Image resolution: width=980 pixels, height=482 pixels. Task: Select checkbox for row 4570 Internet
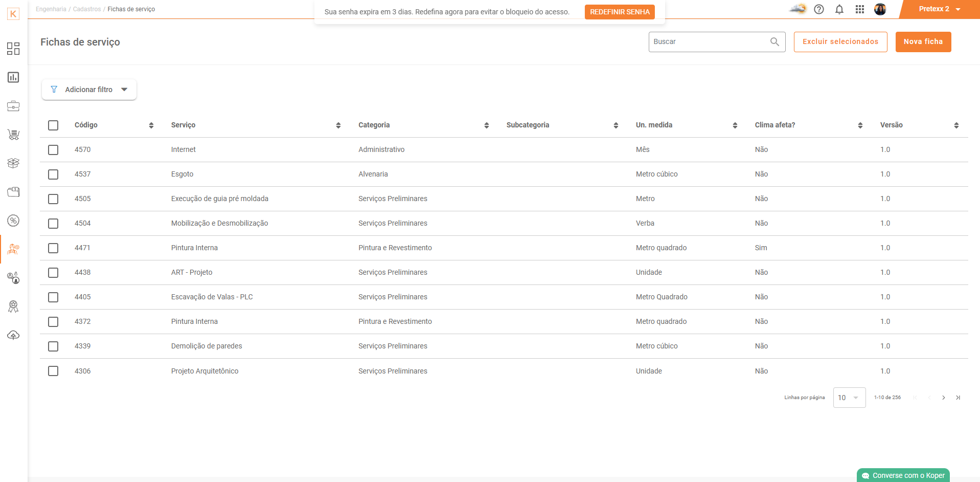[x=53, y=150]
